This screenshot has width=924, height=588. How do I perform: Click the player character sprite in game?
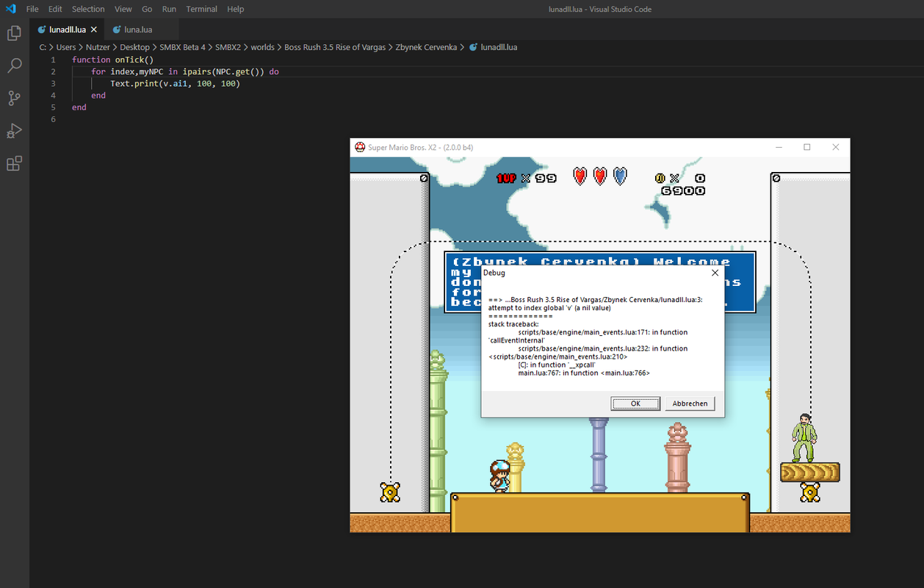coord(499,476)
